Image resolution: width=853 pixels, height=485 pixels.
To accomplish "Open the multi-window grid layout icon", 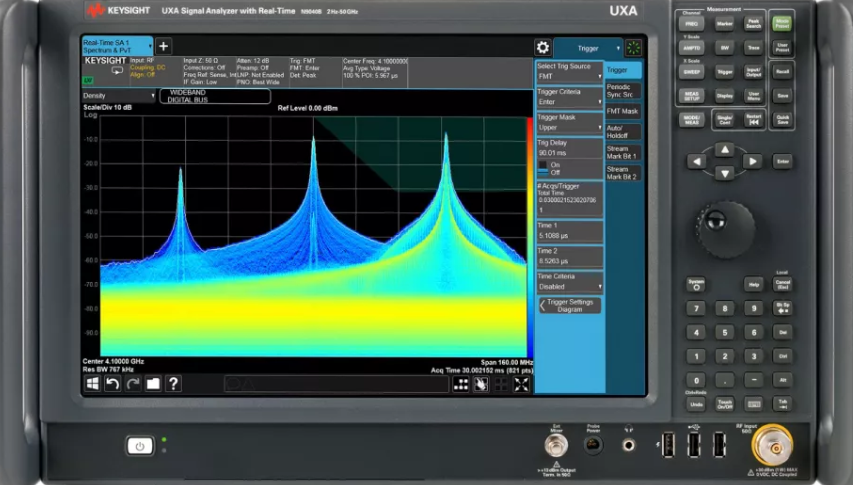I will point(461,384).
